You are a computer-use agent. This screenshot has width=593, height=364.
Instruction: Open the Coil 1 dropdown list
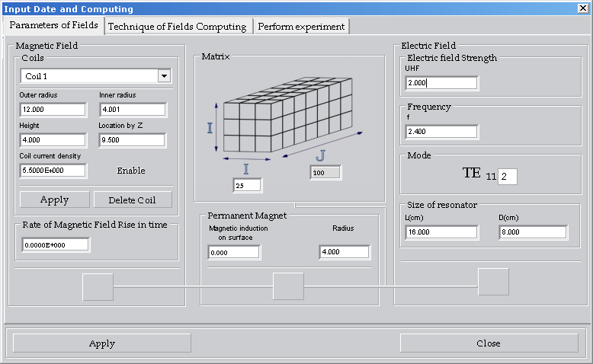(163, 76)
